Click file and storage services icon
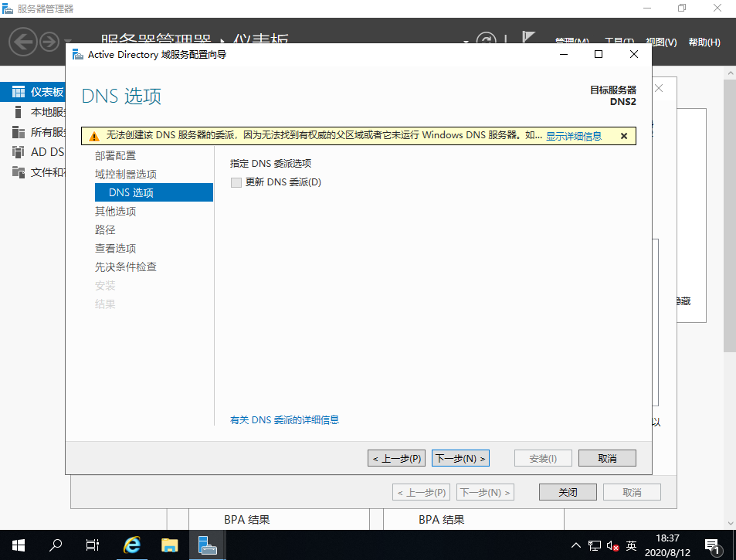Image resolution: width=736 pixels, height=560 pixels. 19,172
